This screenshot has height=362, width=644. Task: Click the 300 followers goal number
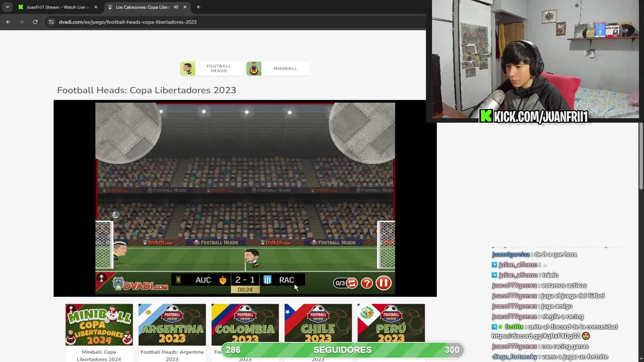[451, 350]
